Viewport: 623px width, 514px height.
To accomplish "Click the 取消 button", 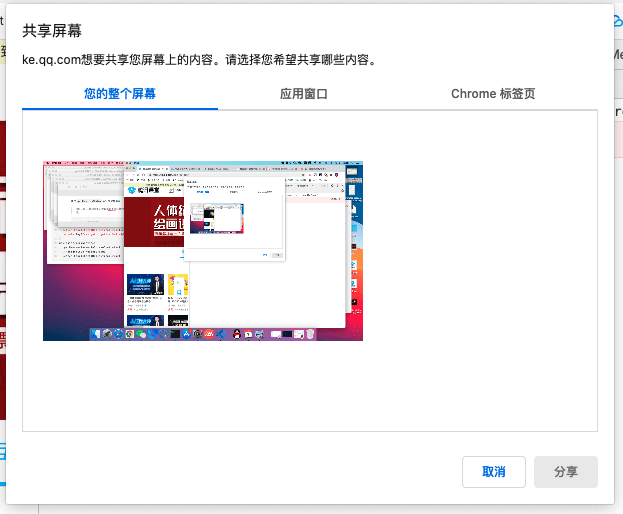I will pos(493,471).
